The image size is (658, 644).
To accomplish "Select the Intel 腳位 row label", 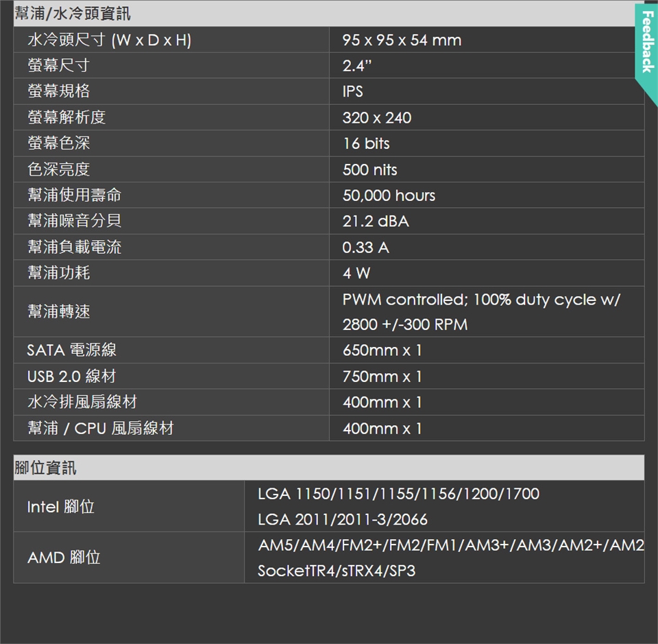I will [x=61, y=508].
